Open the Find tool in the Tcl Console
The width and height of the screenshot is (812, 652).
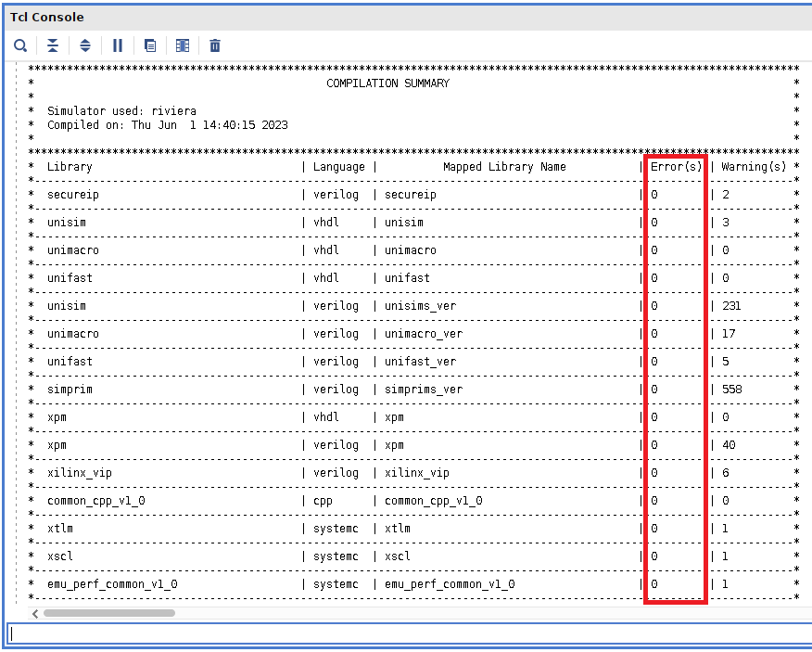(20, 45)
